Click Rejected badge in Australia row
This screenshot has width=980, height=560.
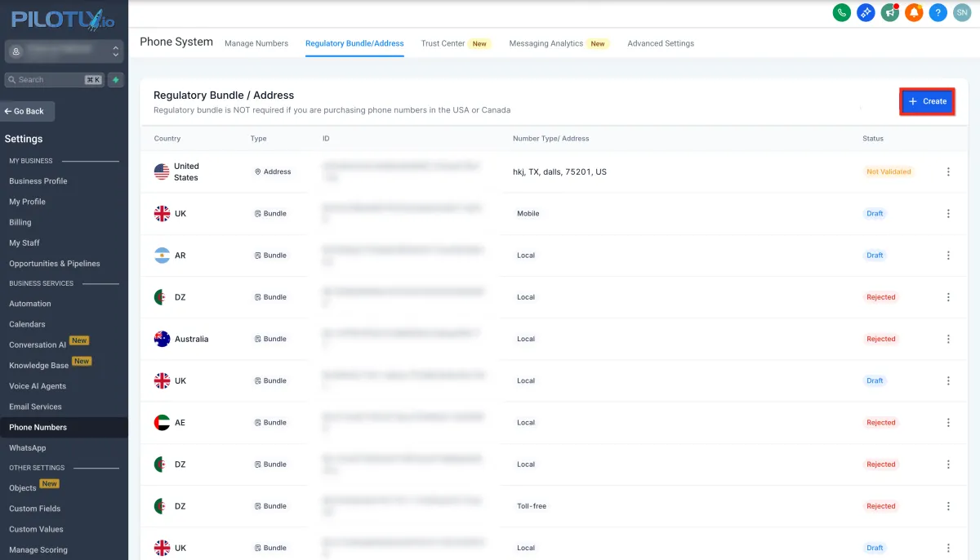coord(881,339)
